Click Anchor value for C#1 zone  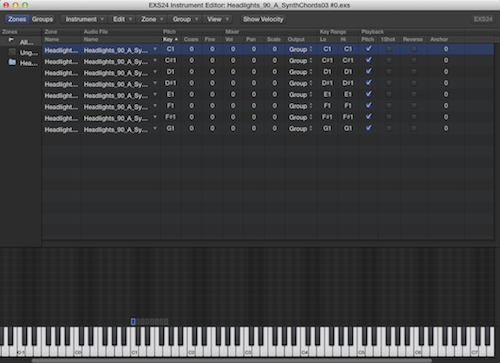pos(446,61)
